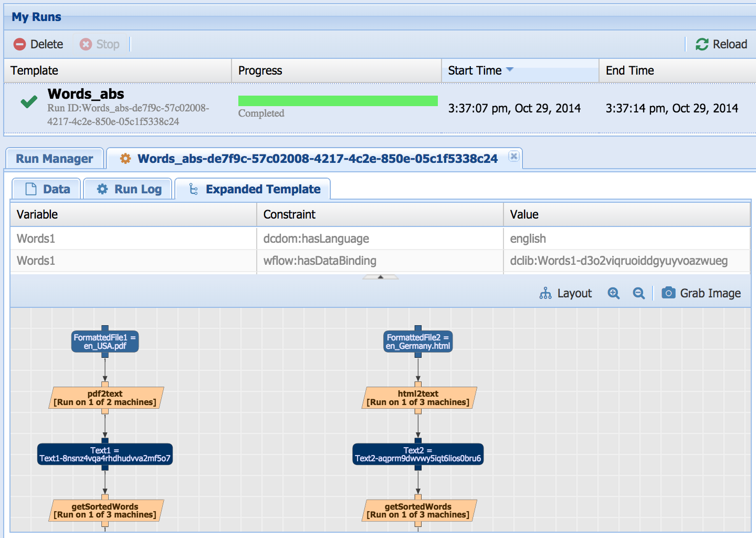
Task: Click the End Time column header
Action: (x=676, y=70)
